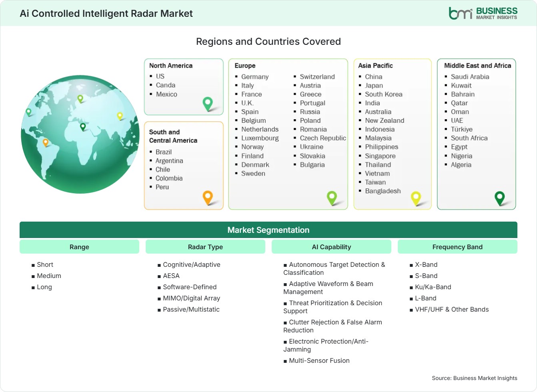Screen dimensions: 537x392
Task: Click the yellow map pin on the globe
Action: [120, 116]
